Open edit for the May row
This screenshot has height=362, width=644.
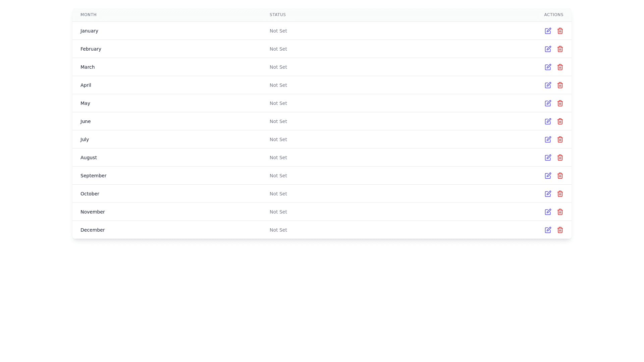coord(548,103)
